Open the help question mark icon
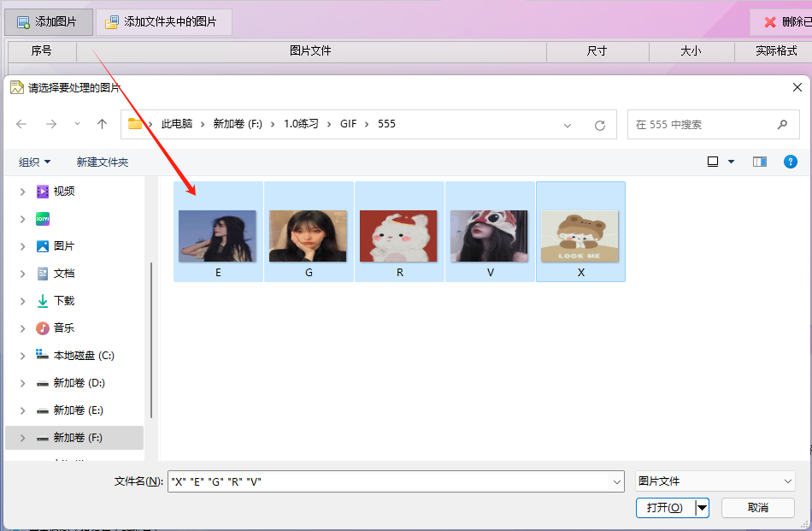The width and height of the screenshot is (812, 531). (791, 162)
